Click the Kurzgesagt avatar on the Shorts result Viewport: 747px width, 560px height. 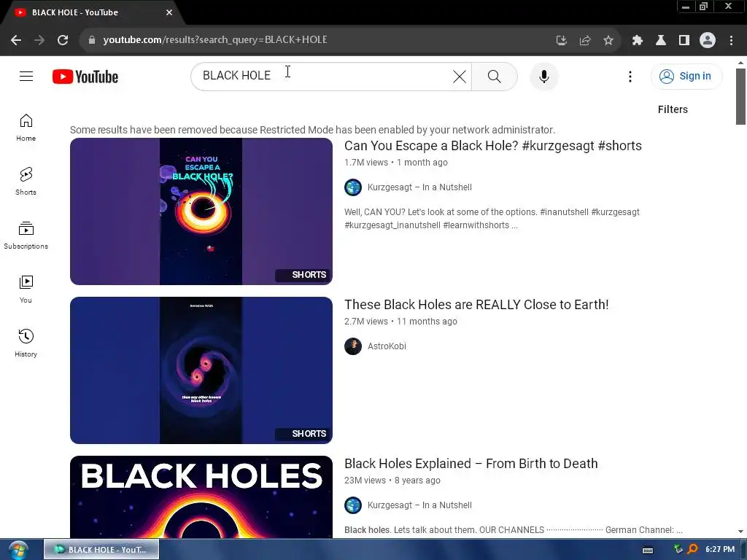353,187
